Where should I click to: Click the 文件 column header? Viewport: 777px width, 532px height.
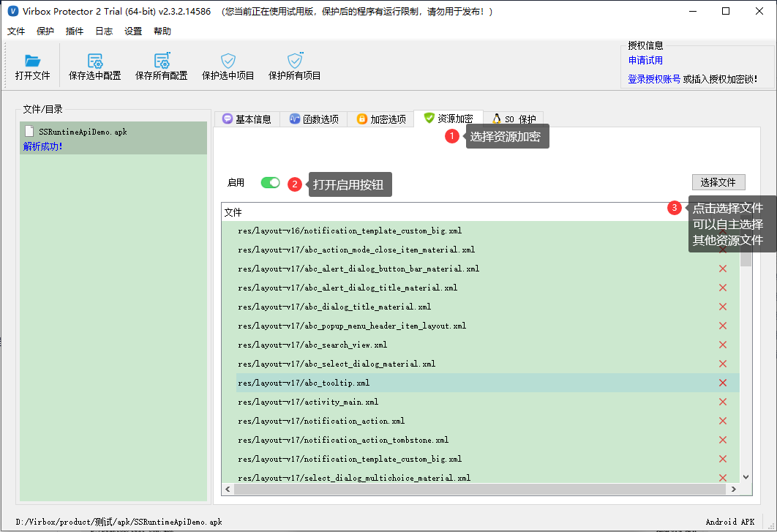click(x=233, y=212)
